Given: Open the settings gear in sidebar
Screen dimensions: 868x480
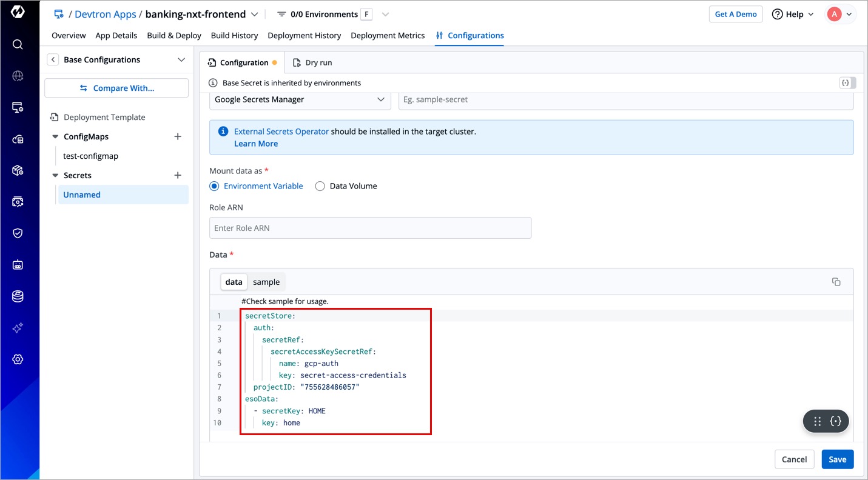Looking at the screenshot, I should click(x=18, y=359).
